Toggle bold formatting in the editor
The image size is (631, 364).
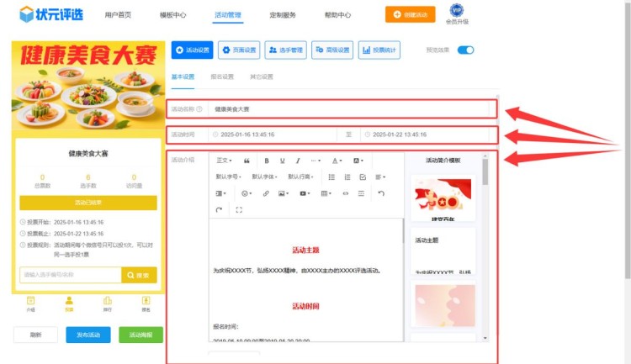tap(267, 161)
